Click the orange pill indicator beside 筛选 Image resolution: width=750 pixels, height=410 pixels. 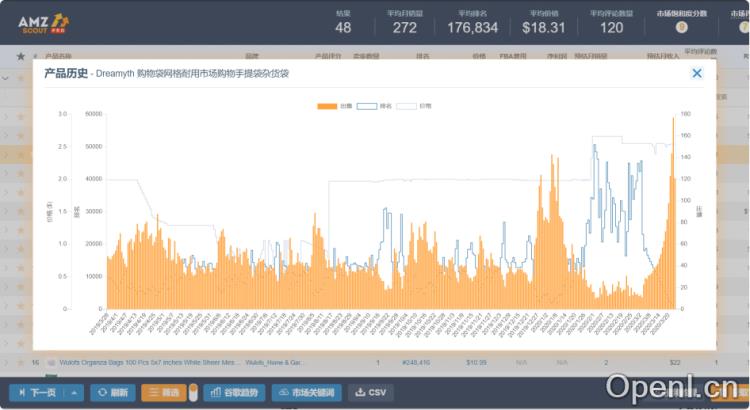[192, 392]
